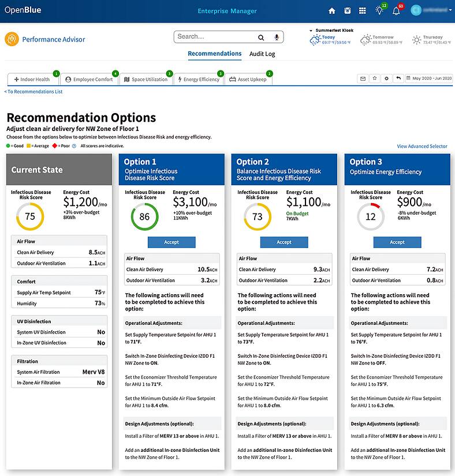The image size is (455, 476).
Task: Open the notifications bell icon
Action: pyautogui.click(x=396, y=11)
